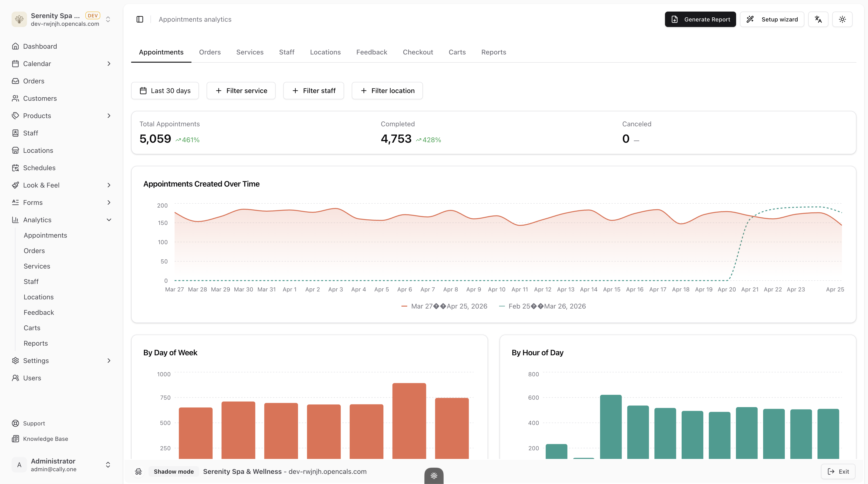This screenshot has height=484, width=868.
Task: Toggle light/dark theme sun icon
Action: 842,19
